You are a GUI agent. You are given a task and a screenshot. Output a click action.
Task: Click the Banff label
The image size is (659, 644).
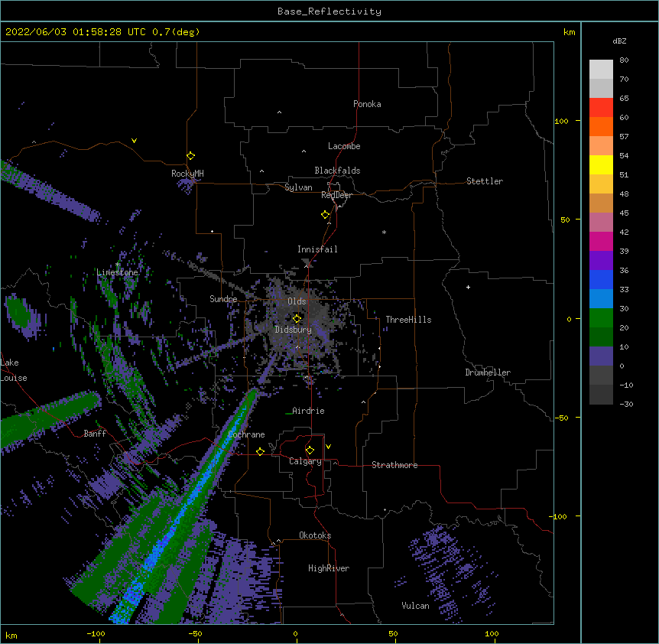coord(95,434)
